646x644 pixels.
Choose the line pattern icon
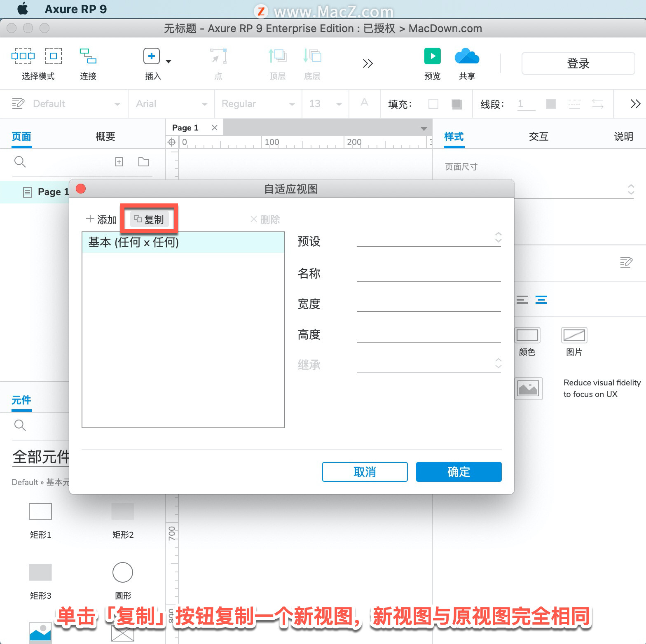574,104
